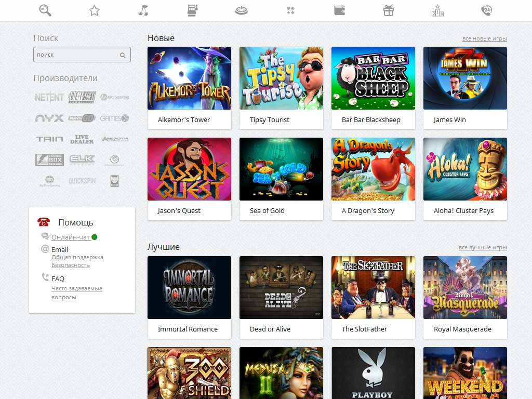Open the Общая поддержка email link
Viewport: 532px width, 399px height.
[x=77, y=257]
